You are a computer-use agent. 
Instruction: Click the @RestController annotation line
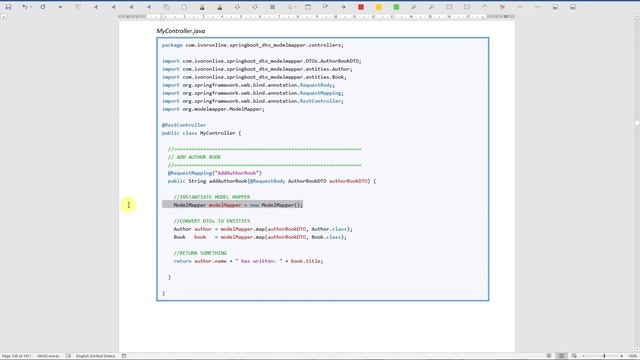pyautogui.click(x=184, y=125)
